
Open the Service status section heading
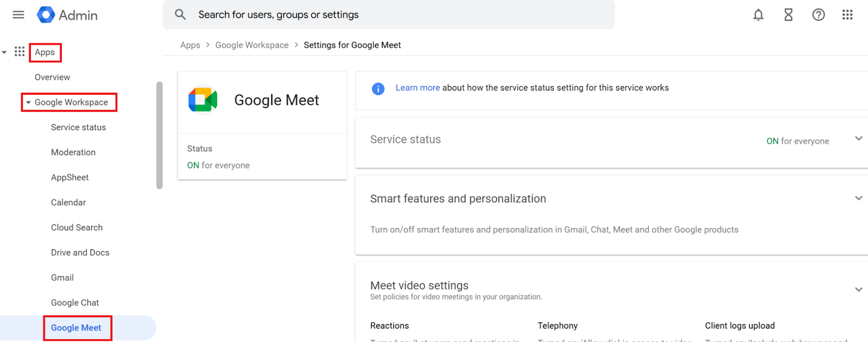tap(405, 139)
